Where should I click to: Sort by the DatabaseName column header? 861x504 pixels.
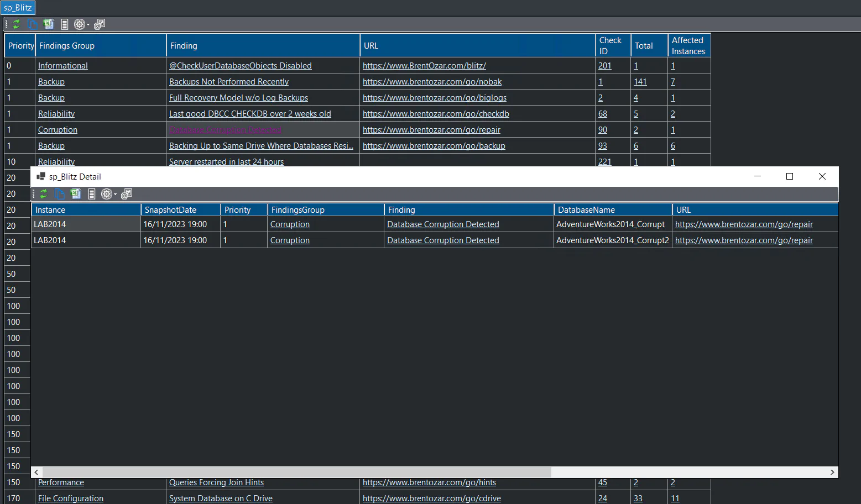(x=586, y=210)
